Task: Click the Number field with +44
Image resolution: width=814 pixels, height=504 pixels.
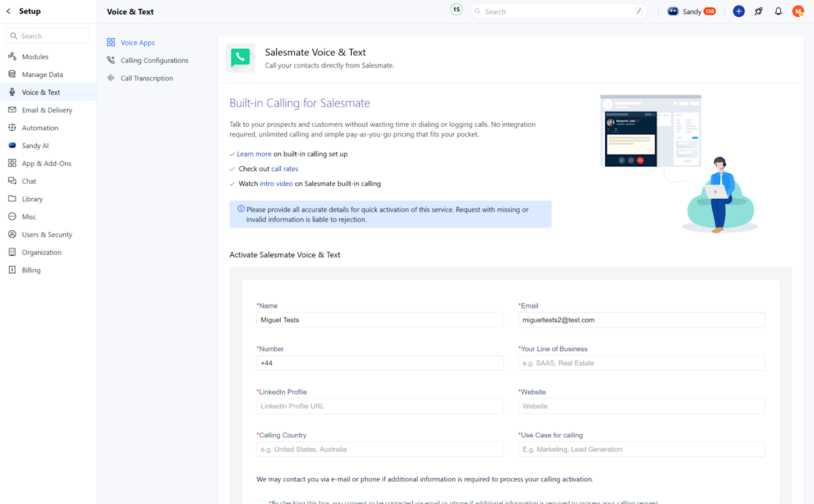Action: [380, 363]
